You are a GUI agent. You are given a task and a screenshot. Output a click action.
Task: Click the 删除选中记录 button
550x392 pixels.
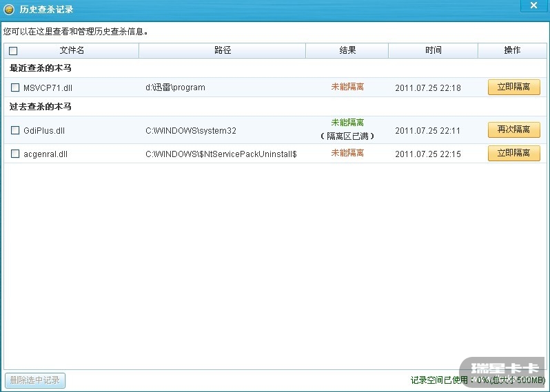pyautogui.click(x=35, y=380)
